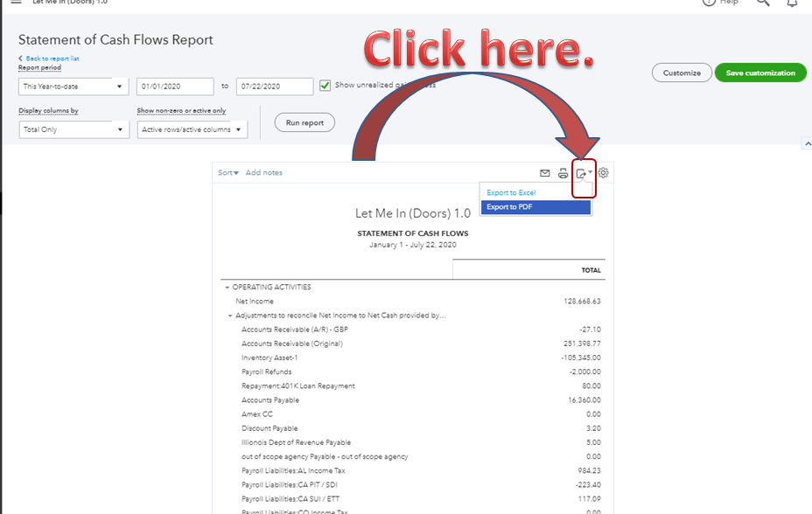
Task: Choose Export to Excel
Action: [511, 192]
